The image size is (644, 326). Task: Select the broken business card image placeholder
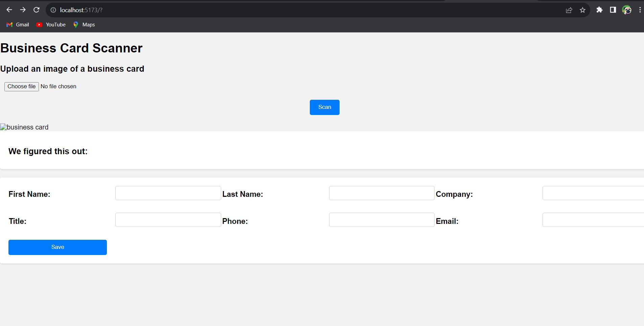(24, 127)
